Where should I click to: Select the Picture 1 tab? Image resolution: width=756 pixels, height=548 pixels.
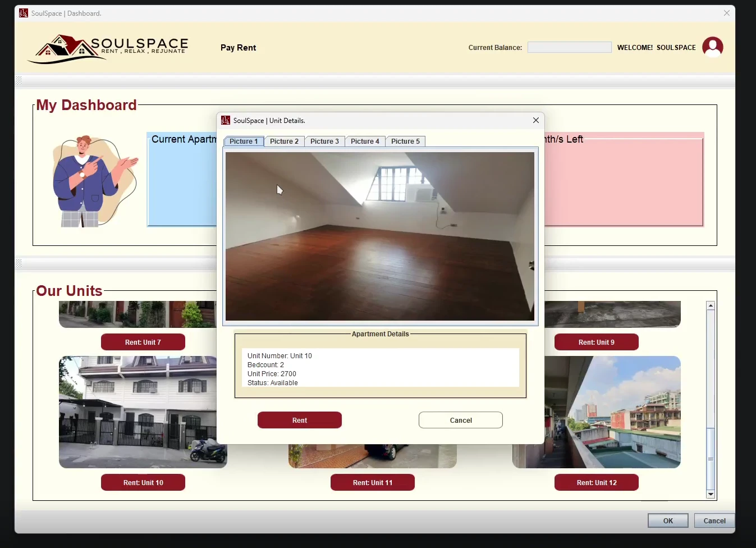click(x=243, y=141)
